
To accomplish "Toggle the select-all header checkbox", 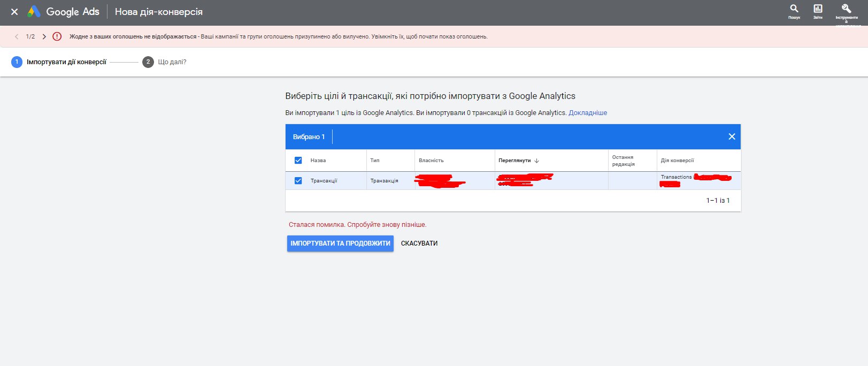I will (x=298, y=161).
